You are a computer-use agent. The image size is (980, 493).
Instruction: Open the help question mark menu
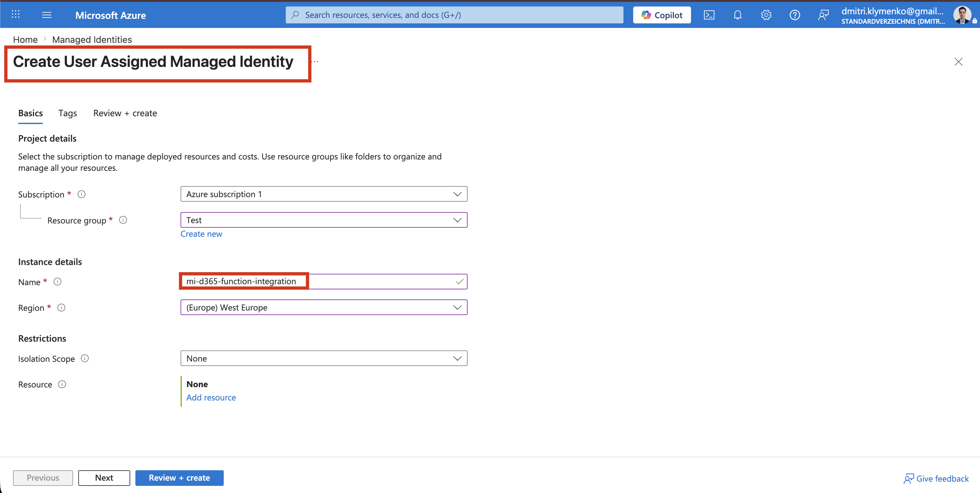794,15
